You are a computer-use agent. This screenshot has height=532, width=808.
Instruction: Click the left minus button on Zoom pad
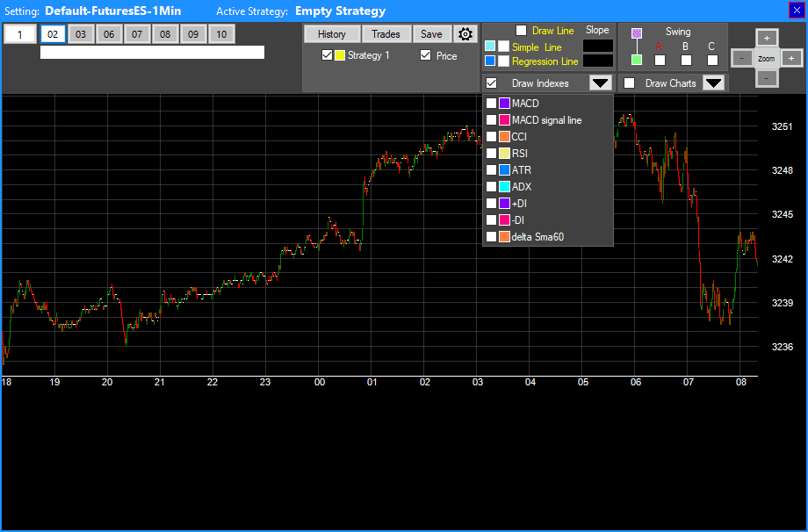click(742, 58)
